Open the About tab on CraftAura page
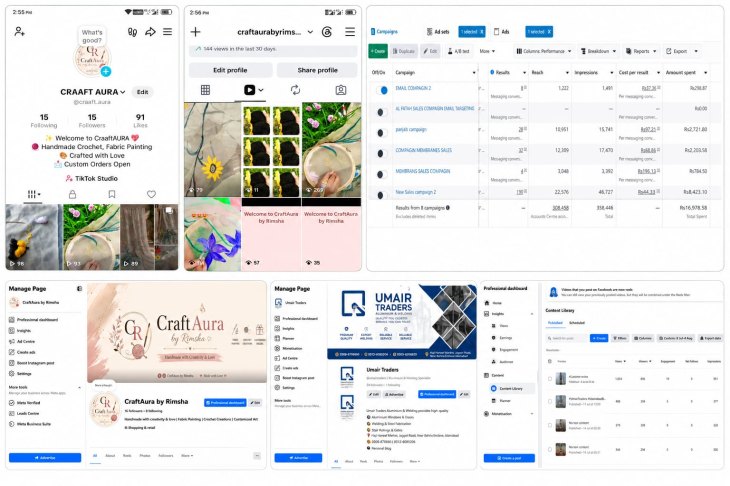This screenshot has height=486, width=730. point(110,456)
